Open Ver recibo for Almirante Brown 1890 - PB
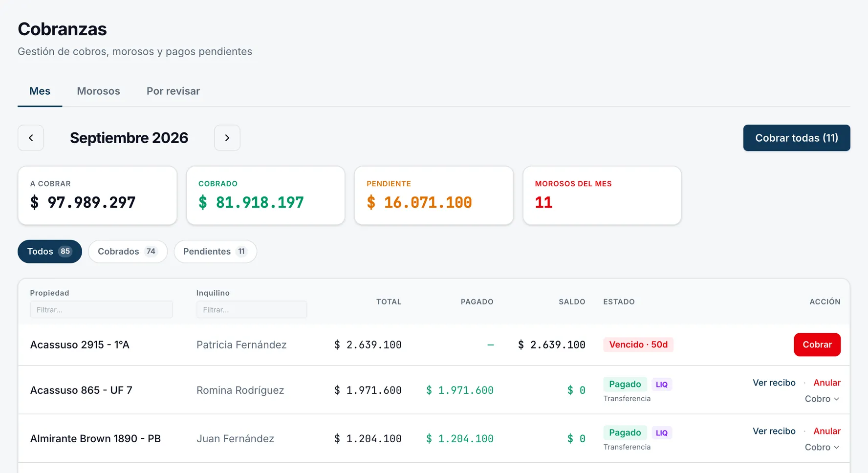 (x=774, y=431)
